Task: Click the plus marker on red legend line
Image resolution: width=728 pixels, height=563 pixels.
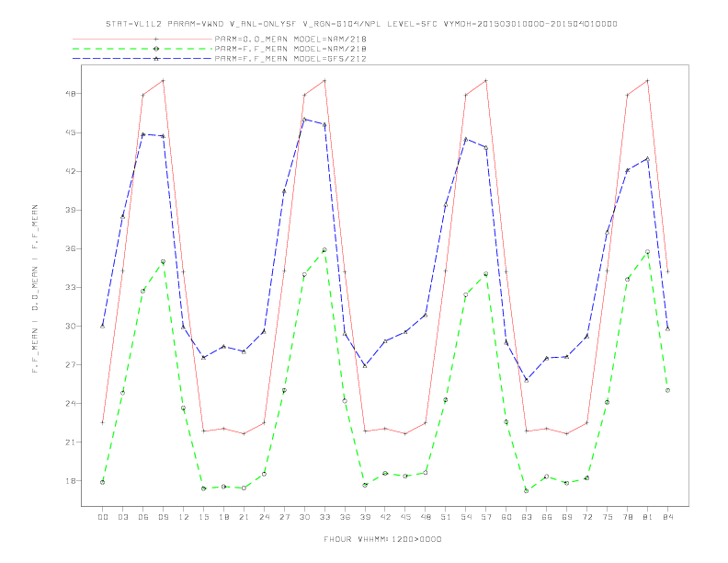Action: click(156, 39)
